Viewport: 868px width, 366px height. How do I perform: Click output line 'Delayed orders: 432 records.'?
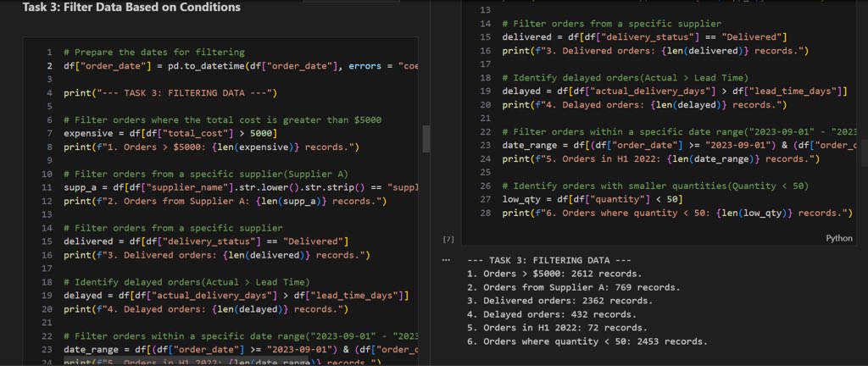click(552, 314)
